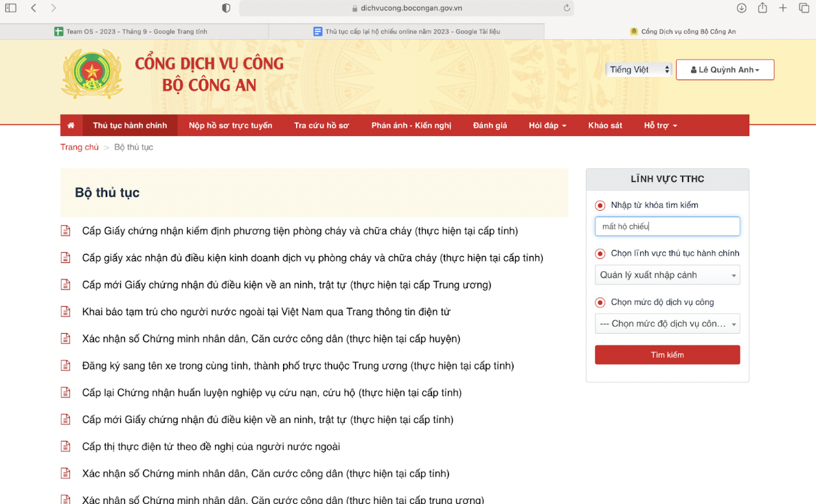Open 'Nộp hồ sơ trực tuyến' menu item

[x=230, y=126]
